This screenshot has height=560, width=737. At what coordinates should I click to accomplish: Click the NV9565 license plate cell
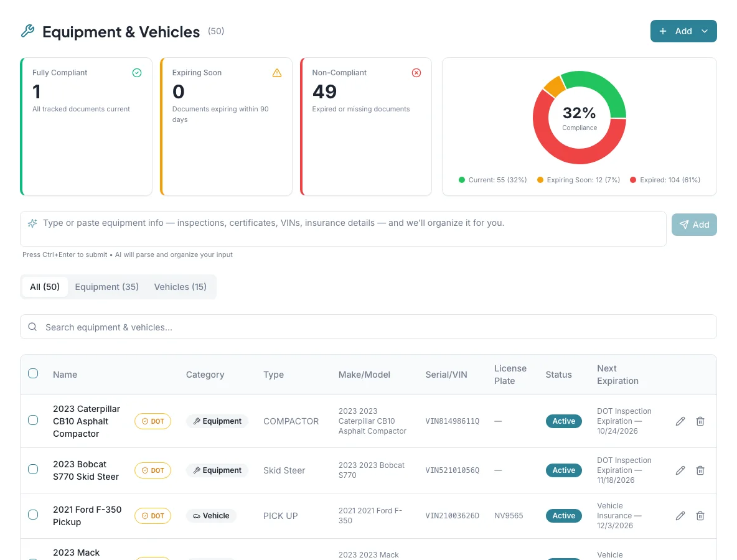coord(509,516)
